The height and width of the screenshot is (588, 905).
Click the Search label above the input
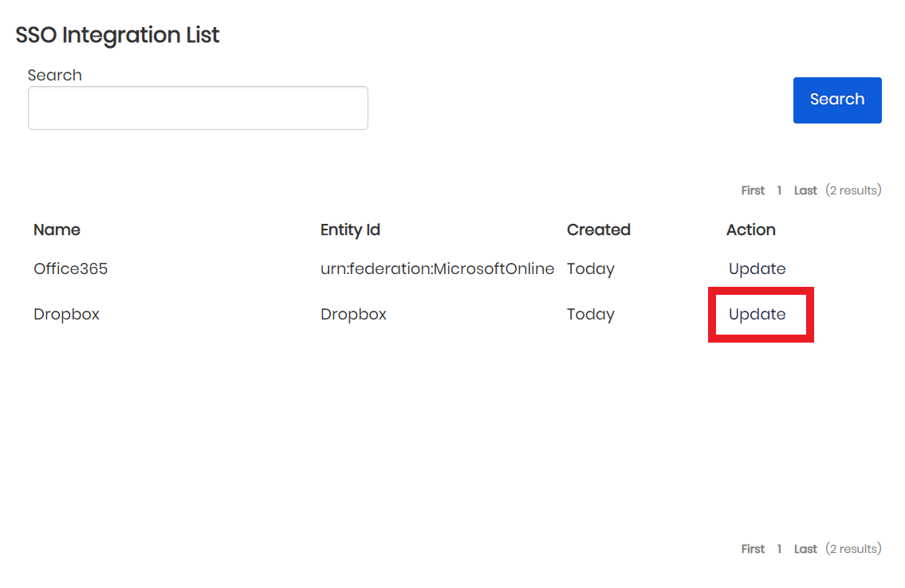[x=54, y=75]
